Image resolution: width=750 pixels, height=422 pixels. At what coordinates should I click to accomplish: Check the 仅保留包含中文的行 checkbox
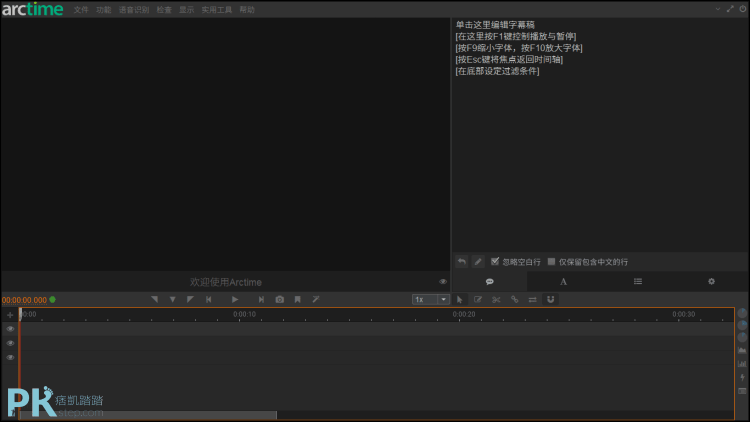coord(551,262)
